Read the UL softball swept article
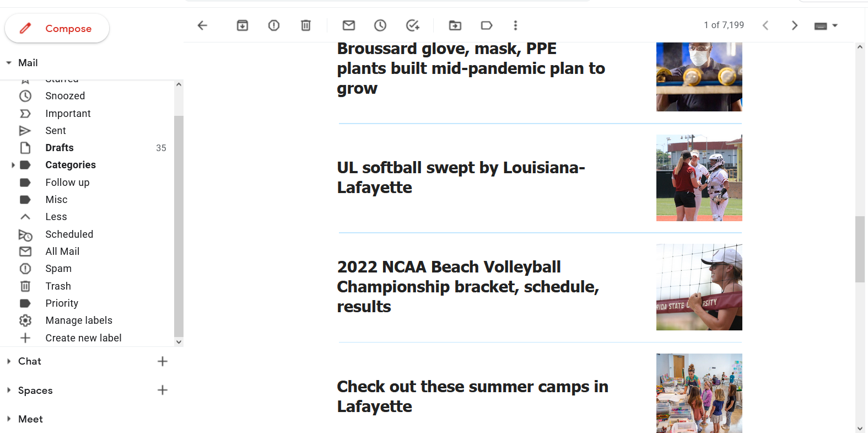Viewport: 868px width, 433px height. pos(461,177)
